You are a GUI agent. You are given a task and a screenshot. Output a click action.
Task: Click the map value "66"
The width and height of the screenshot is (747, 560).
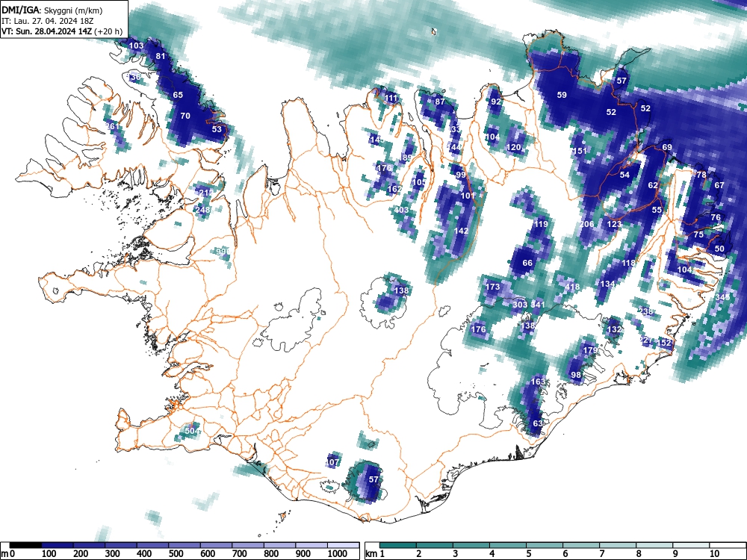click(x=527, y=264)
